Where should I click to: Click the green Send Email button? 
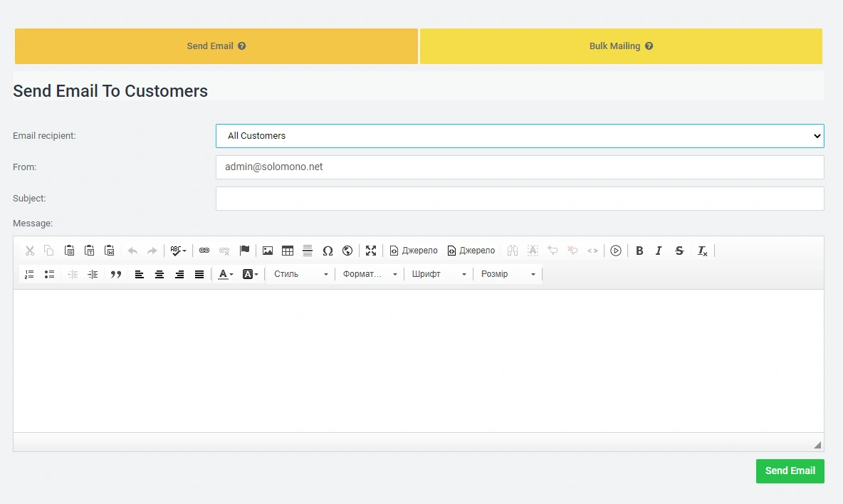tap(790, 471)
